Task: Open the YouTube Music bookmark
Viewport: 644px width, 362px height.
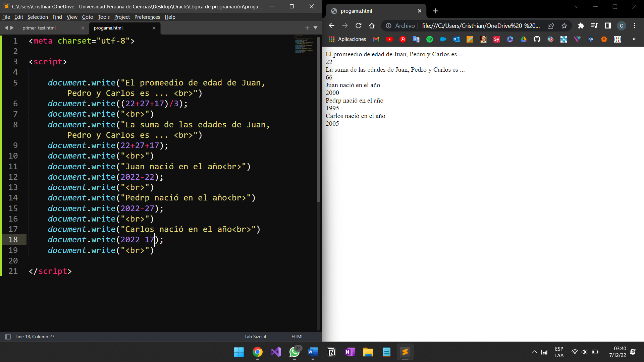Action: click(x=403, y=39)
